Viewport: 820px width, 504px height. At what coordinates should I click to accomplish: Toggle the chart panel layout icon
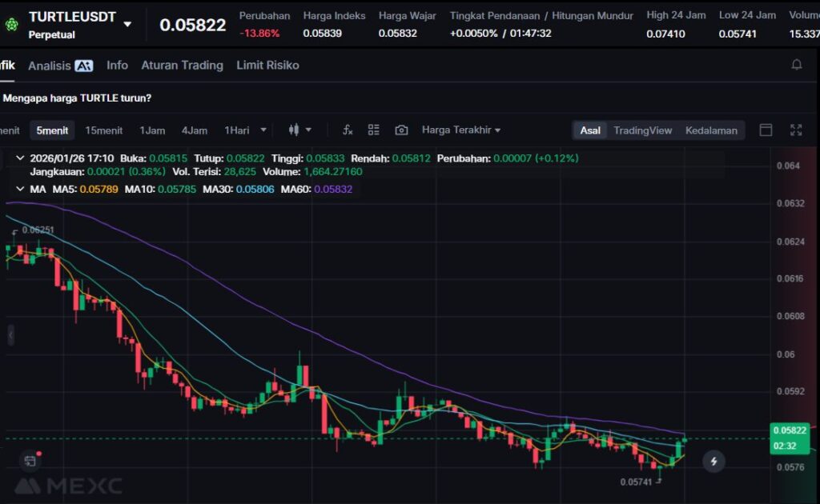pos(766,130)
